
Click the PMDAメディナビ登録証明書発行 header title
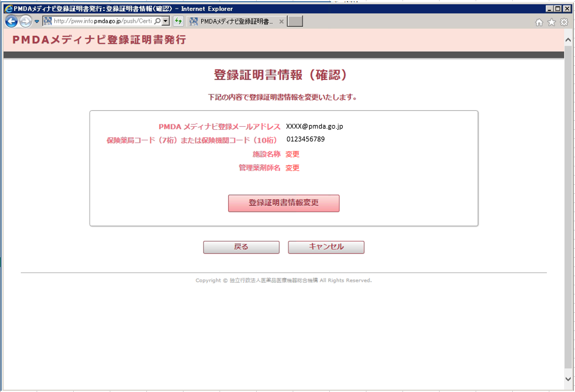[99, 40]
